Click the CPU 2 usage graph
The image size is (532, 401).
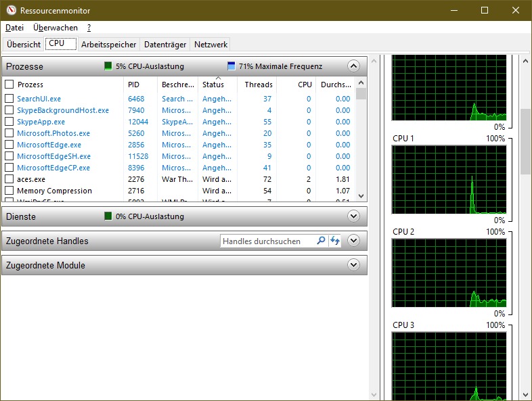click(449, 273)
